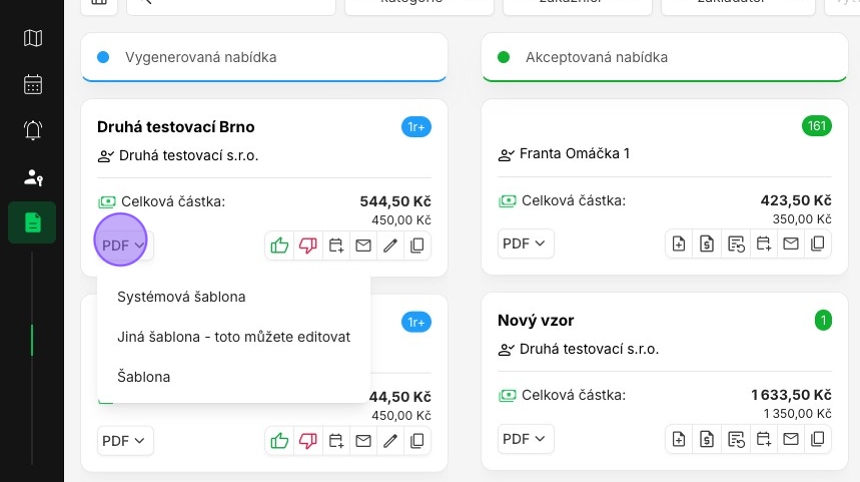Accept Druhá testovací Brno offer with thumbs up
Image resolution: width=860 pixels, height=482 pixels.
click(x=280, y=244)
